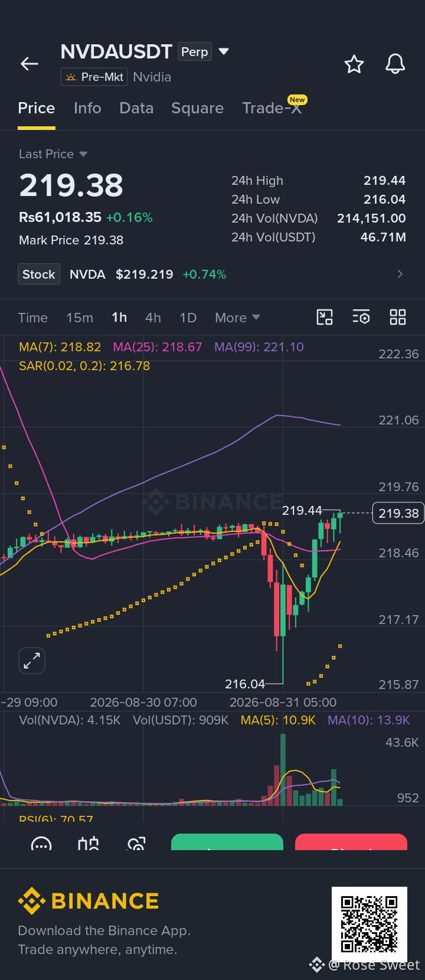The image size is (425, 980).
Task: Tap the NVDA $219.219 stock quote
Action: (122, 275)
